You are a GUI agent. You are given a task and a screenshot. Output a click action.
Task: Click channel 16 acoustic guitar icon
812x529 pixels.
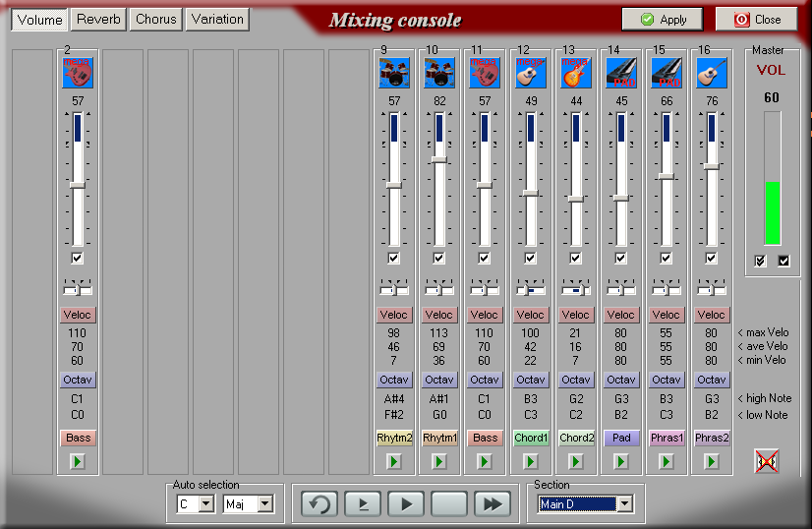712,73
